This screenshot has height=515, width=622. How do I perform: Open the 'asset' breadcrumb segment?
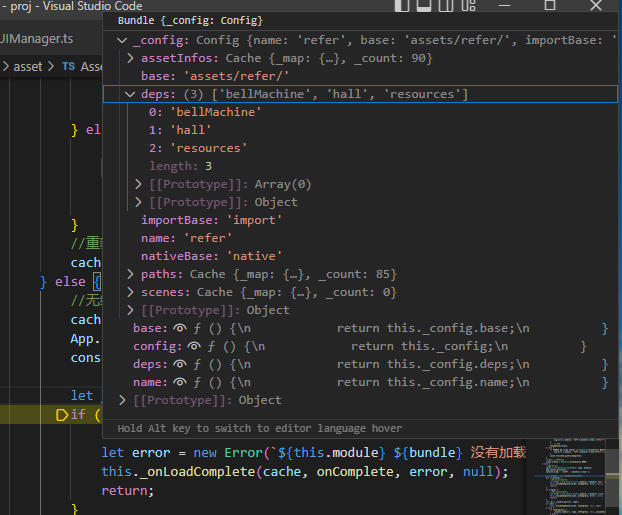[27, 67]
